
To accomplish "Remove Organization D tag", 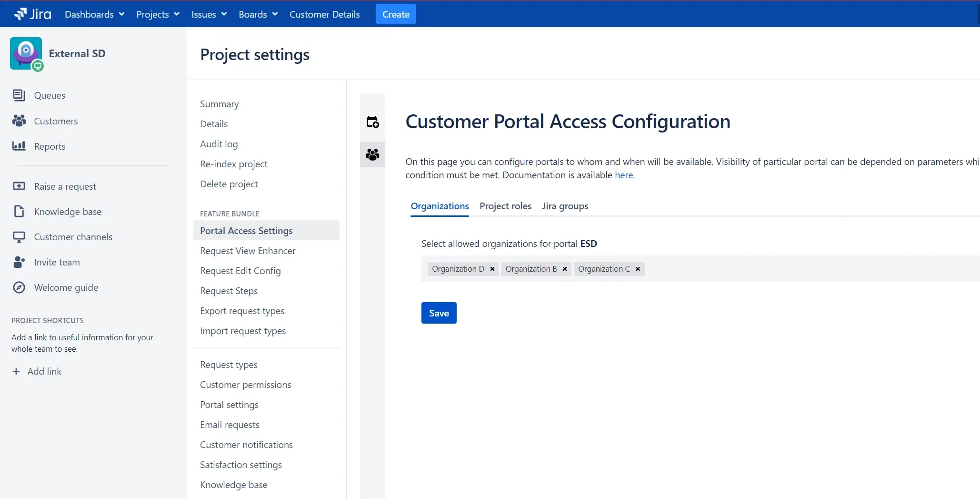I will tap(492, 269).
